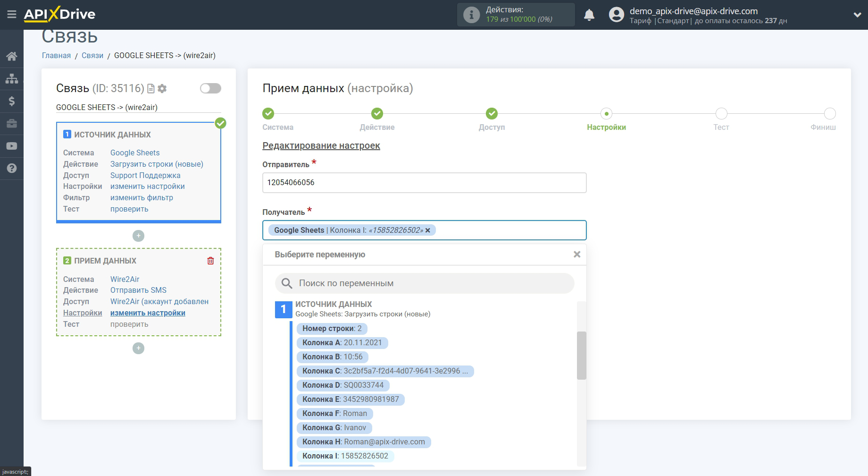Viewport: 868px width, 476px height.
Task: Open the briefcase icon in sidebar
Action: [x=12, y=123]
